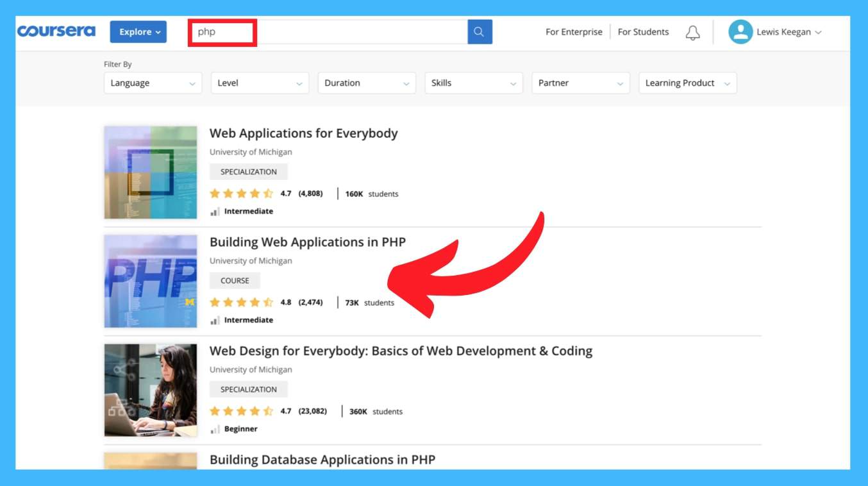Click the user profile avatar icon
Image resolution: width=868 pixels, height=486 pixels.
click(x=740, y=32)
